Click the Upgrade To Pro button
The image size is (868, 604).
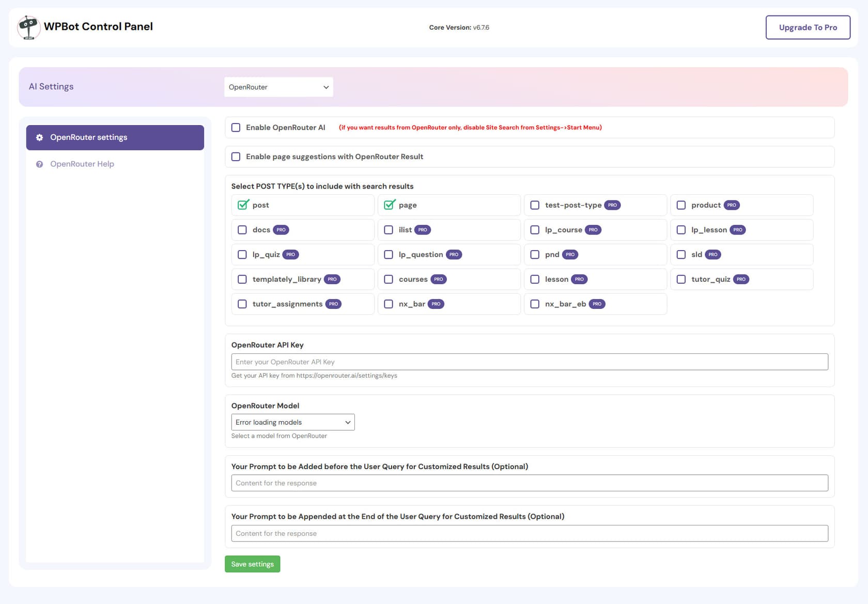tap(808, 28)
